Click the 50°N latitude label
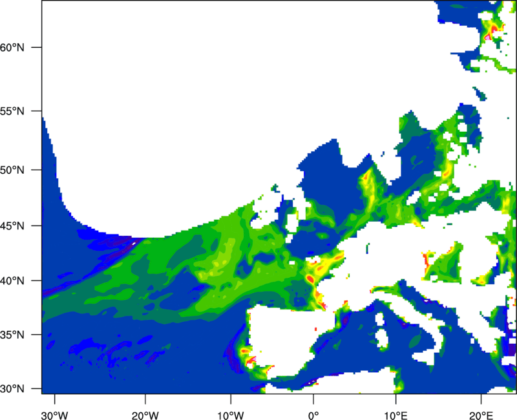The image size is (517, 420). click(x=12, y=170)
